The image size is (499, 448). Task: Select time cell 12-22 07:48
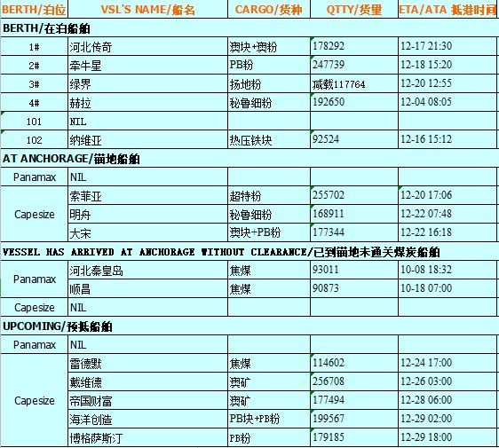(448, 214)
